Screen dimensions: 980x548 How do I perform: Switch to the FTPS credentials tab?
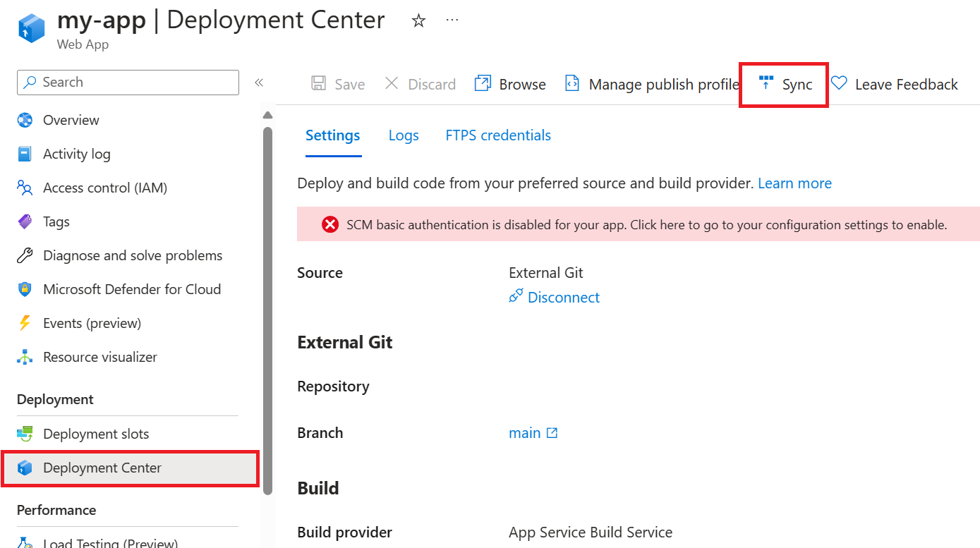(498, 135)
